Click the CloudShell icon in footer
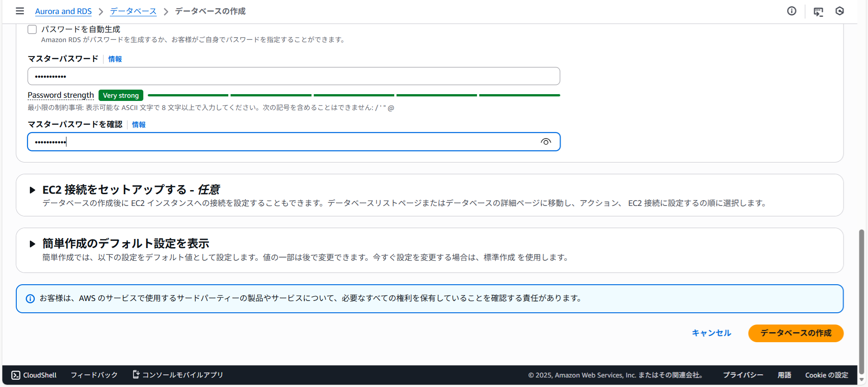Screen dimensions: 868x387 pyautogui.click(x=16, y=375)
